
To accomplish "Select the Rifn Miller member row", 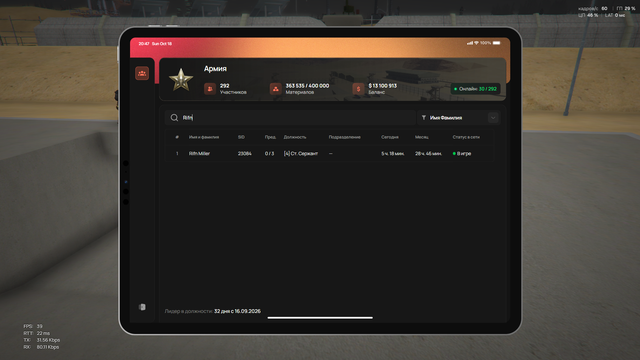I will pyautogui.click(x=329, y=153).
